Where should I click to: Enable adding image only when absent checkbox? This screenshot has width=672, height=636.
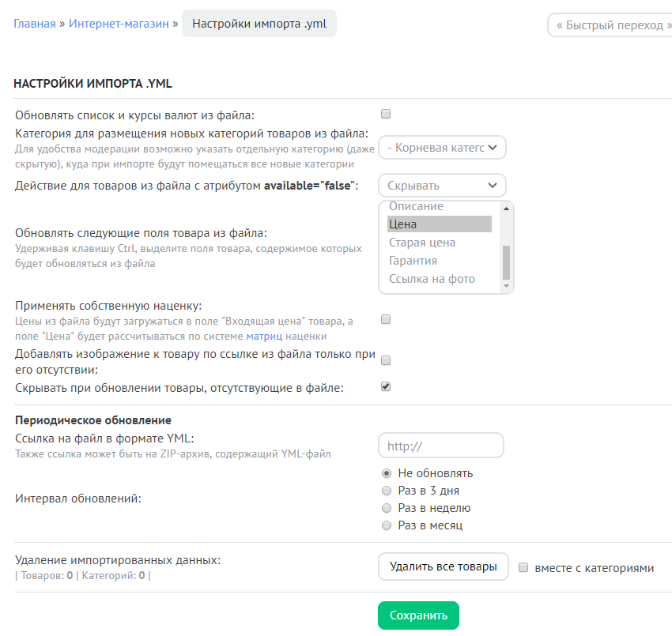(386, 360)
